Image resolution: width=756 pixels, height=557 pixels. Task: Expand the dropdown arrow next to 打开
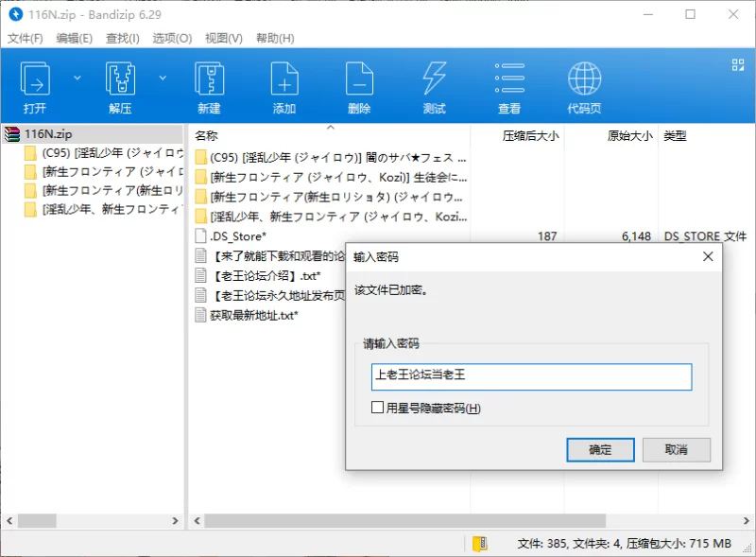click(x=77, y=78)
